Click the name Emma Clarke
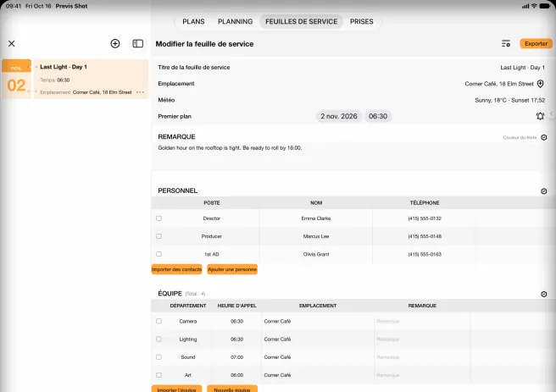The image size is (556, 392). [x=316, y=218]
